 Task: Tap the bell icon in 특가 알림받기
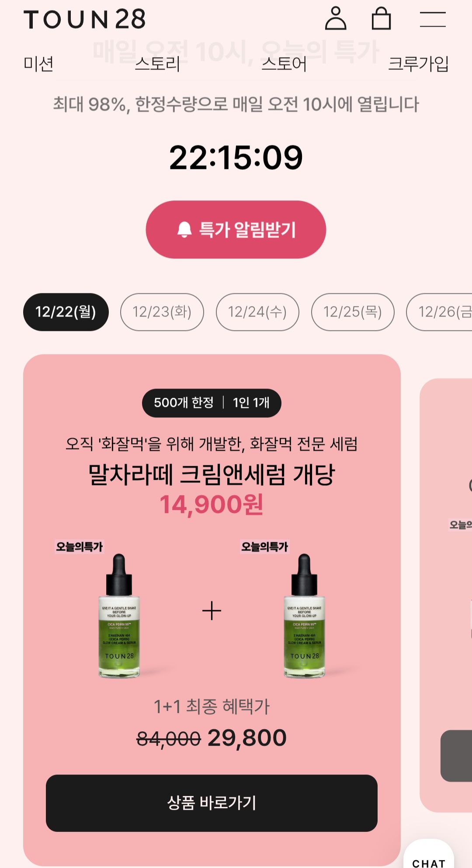184,230
